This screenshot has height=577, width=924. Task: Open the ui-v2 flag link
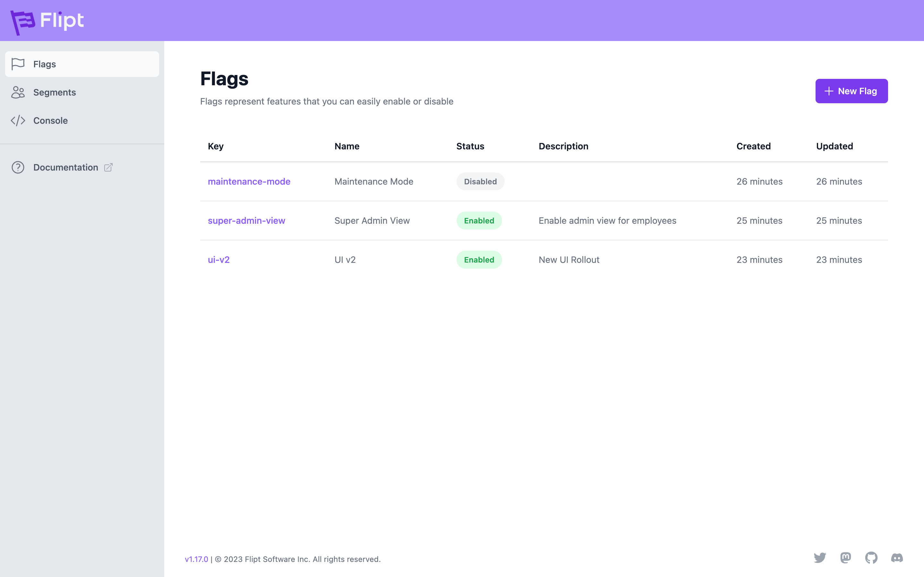218,260
